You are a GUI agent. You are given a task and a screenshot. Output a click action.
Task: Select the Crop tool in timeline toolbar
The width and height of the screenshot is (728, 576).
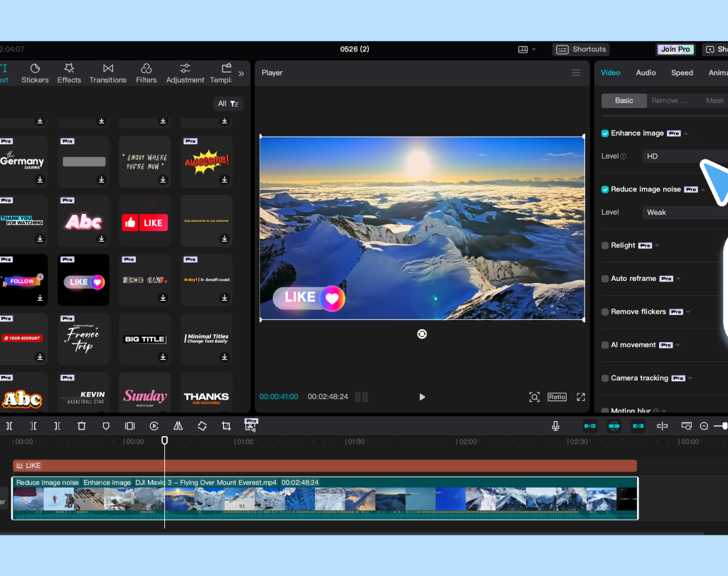pos(226,426)
